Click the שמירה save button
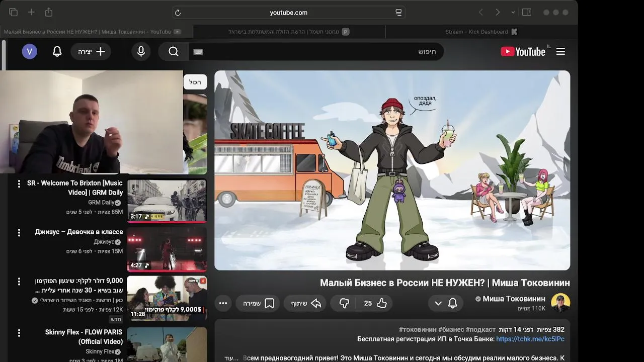 click(258, 303)
